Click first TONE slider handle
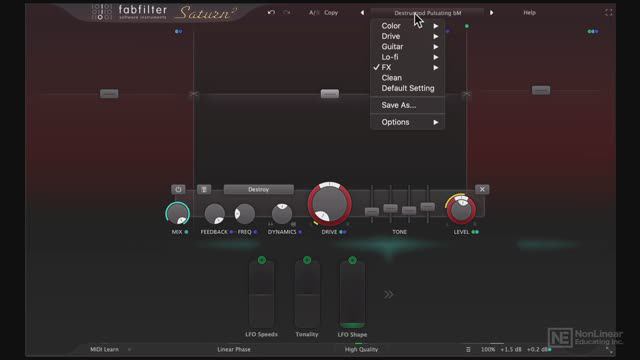Viewport: 640px width, 360px height. pyautogui.click(x=372, y=211)
